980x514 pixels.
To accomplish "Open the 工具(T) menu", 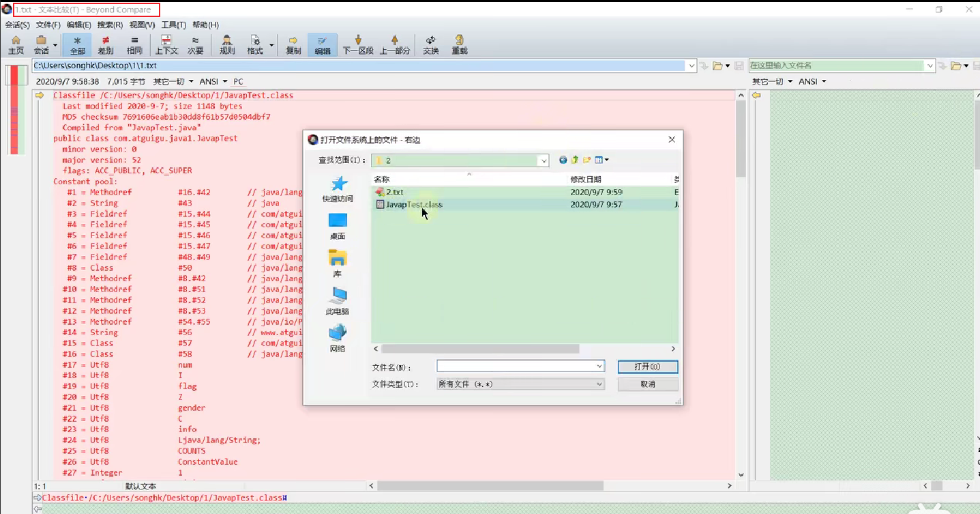I will point(174,25).
